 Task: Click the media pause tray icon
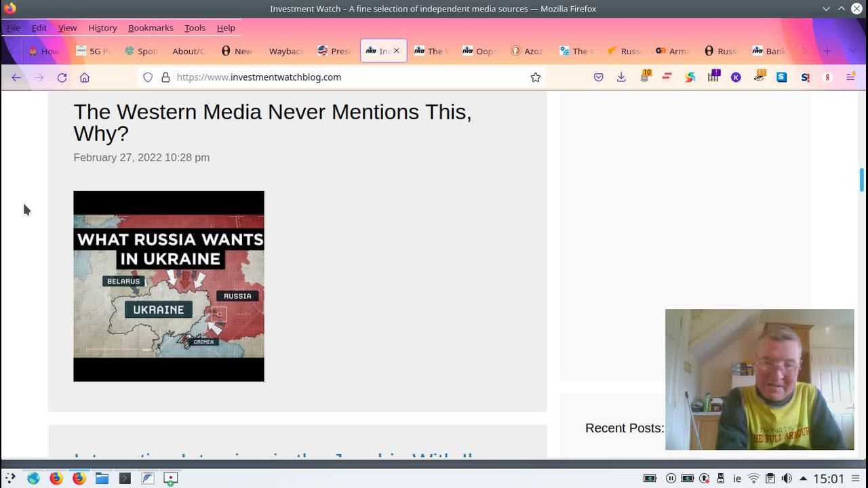pos(671,479)
